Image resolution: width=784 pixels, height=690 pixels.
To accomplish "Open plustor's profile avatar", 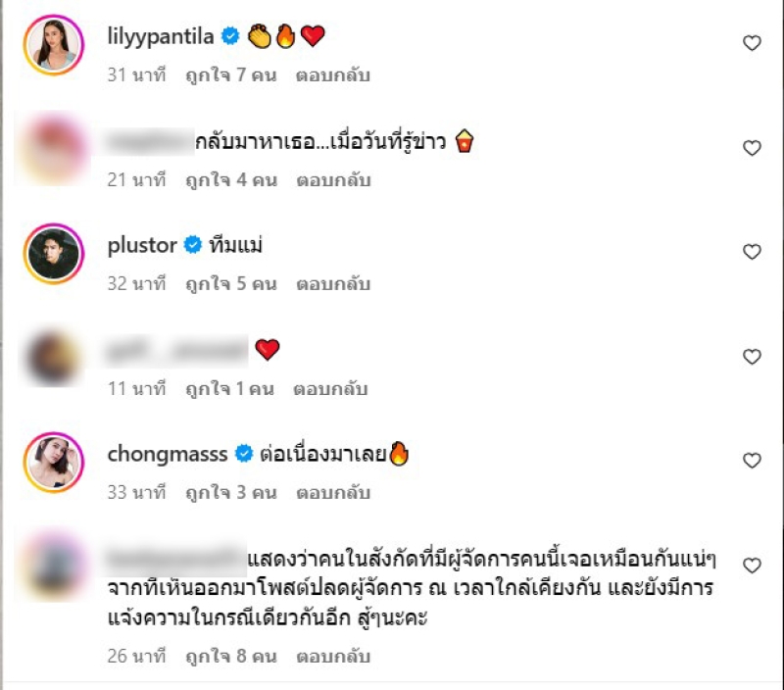I will (54, 254).
